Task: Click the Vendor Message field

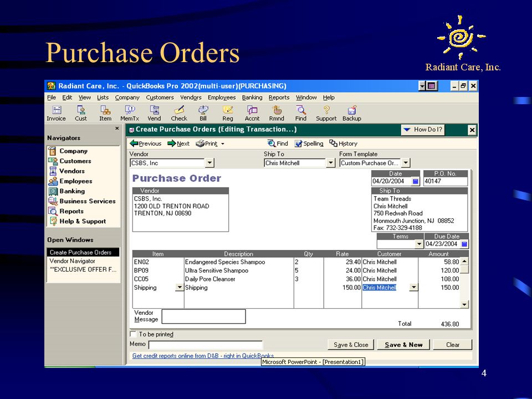Action: point(203,316)
